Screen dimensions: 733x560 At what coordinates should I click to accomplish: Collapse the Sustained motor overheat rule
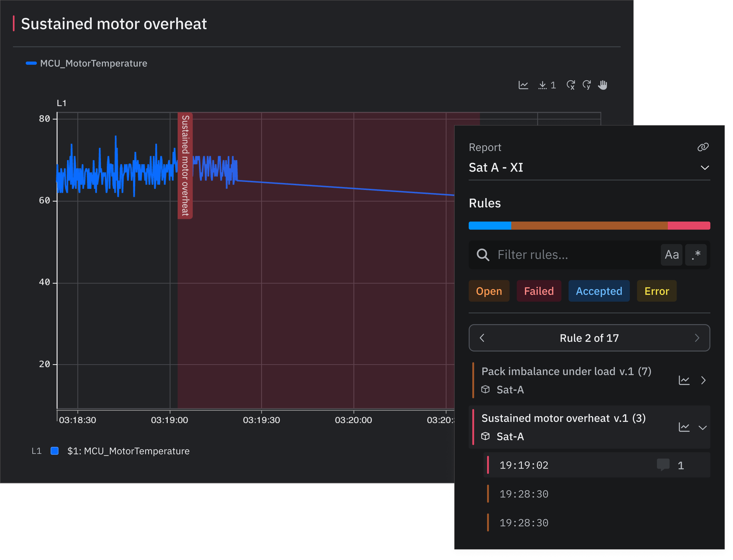(x=702, y=428)
